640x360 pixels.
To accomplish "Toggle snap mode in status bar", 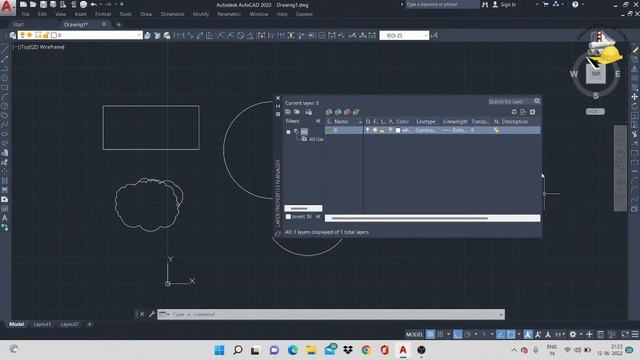I will (440, 334).
